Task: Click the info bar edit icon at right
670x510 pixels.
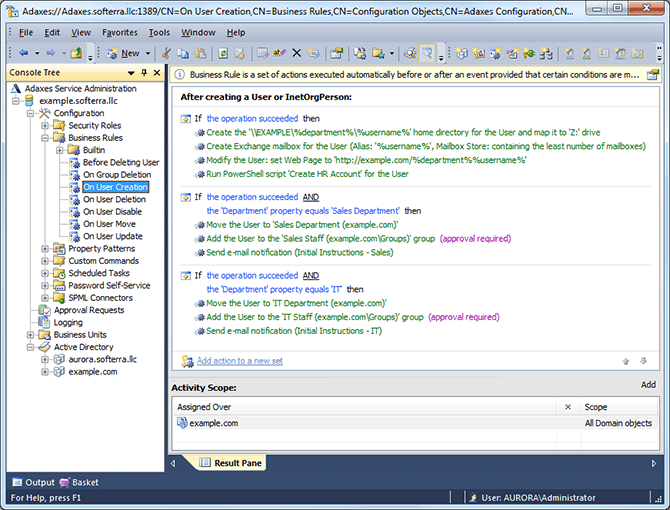Action: [x=652, y=75]
